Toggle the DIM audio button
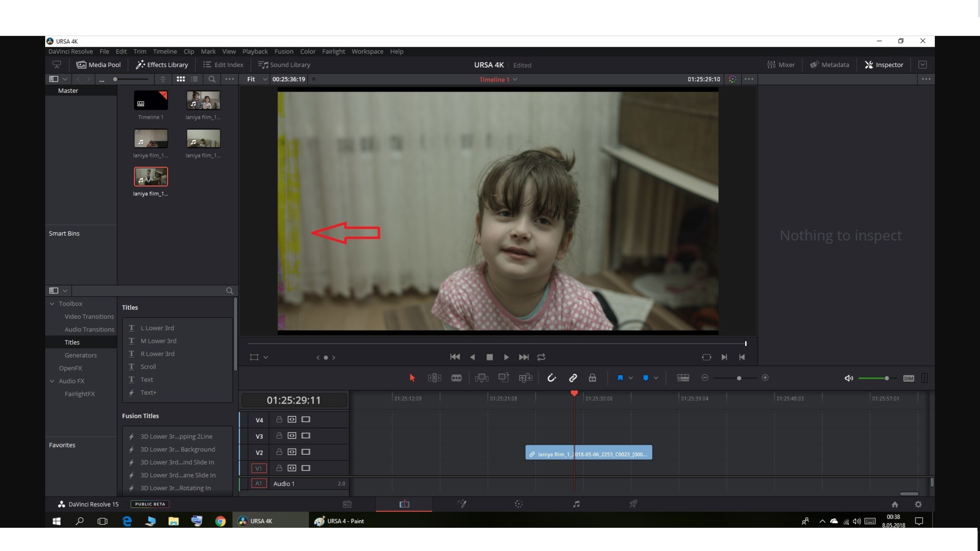 click(909, 378)
